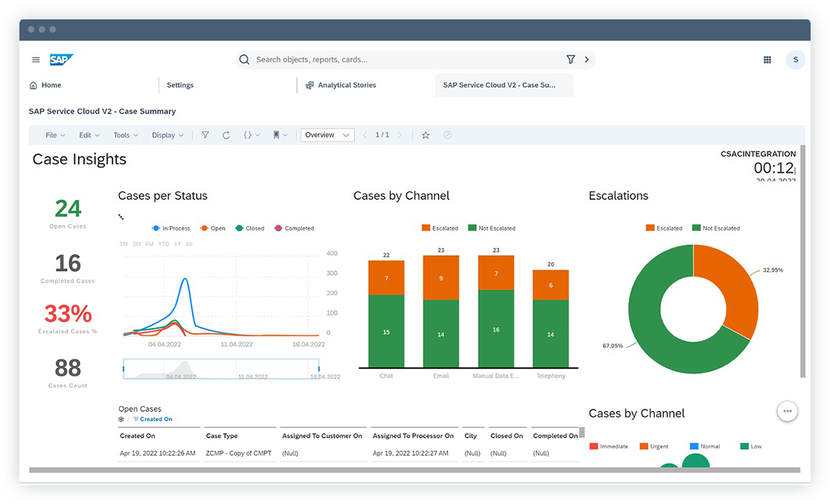Open the Overview page dropdown

(327, 134)
